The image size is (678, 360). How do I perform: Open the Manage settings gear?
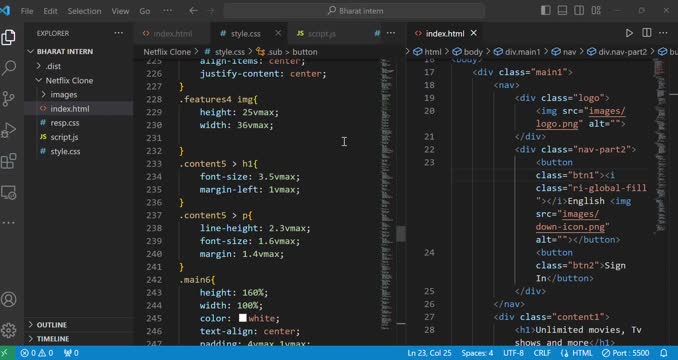pyautogui.click(x=9, y=330)
